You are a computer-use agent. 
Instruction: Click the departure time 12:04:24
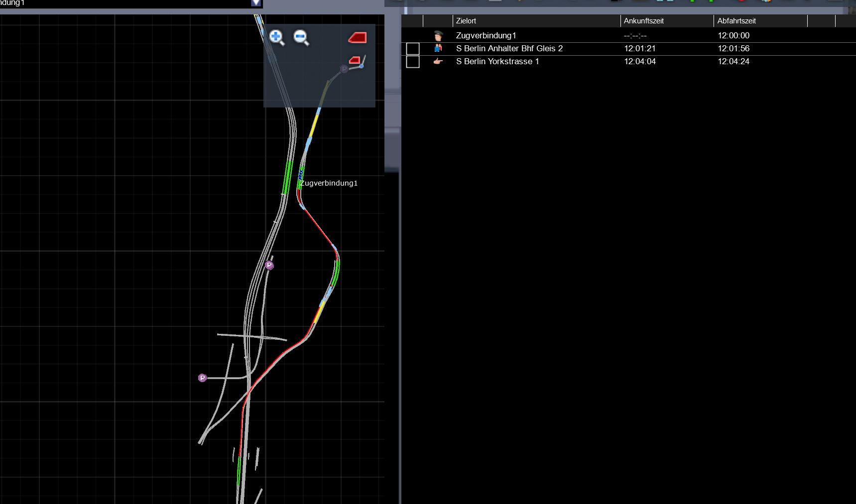734,61
